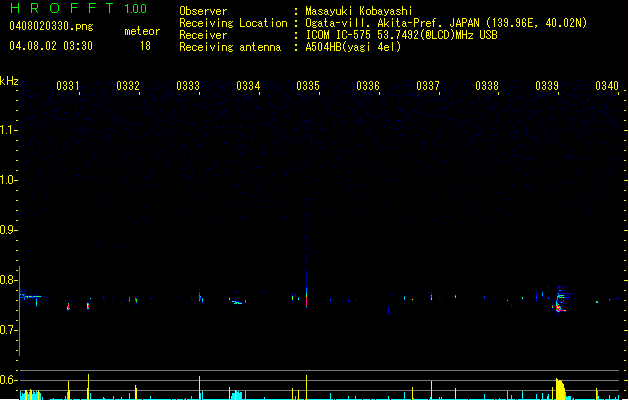Select the file name 0408020330.png
Viewport: 629px width, 400px height.
(x=51, y=26)
